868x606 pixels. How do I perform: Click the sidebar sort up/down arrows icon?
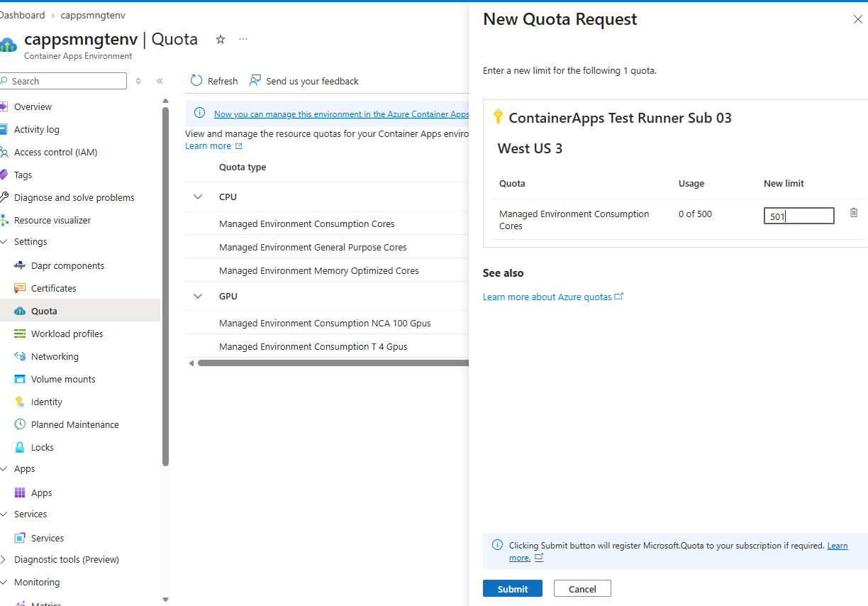point(138,81)
